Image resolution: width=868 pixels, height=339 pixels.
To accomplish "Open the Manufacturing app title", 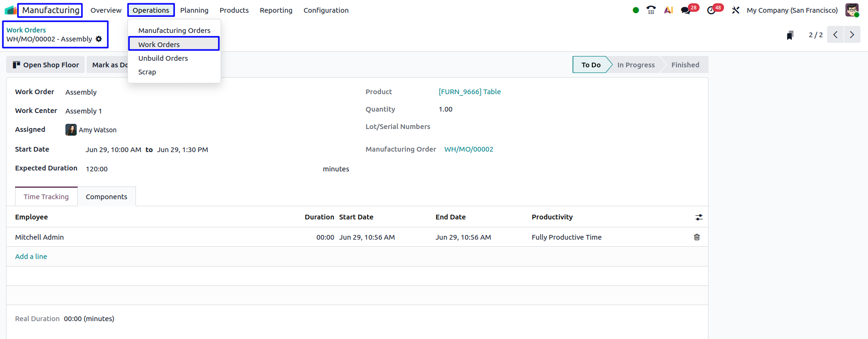I will (50, 10).
